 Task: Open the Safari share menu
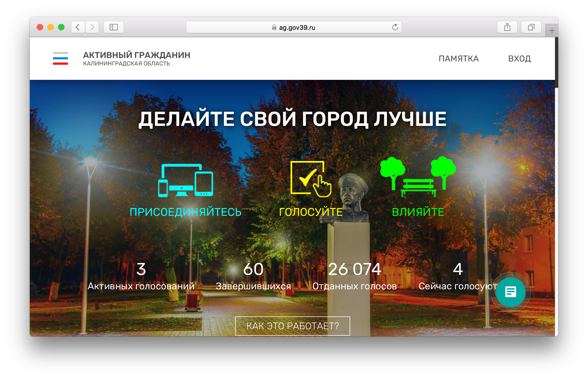507,27
